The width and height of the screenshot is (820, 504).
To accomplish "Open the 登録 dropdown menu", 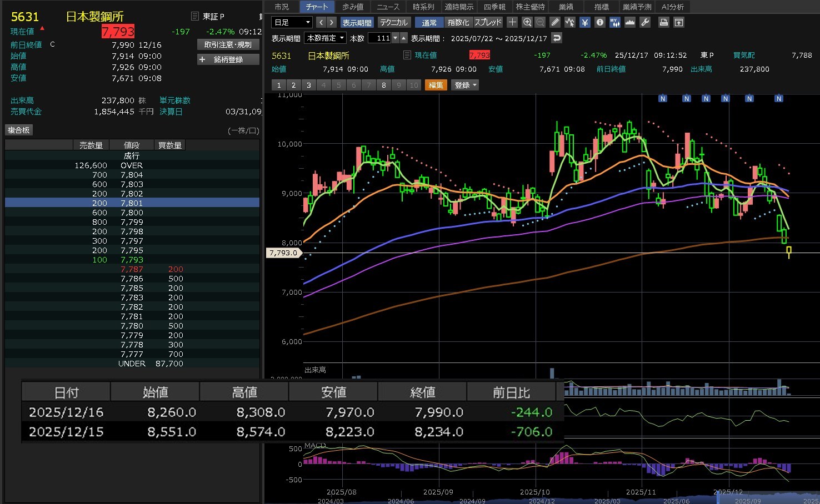I will [465, 85].
